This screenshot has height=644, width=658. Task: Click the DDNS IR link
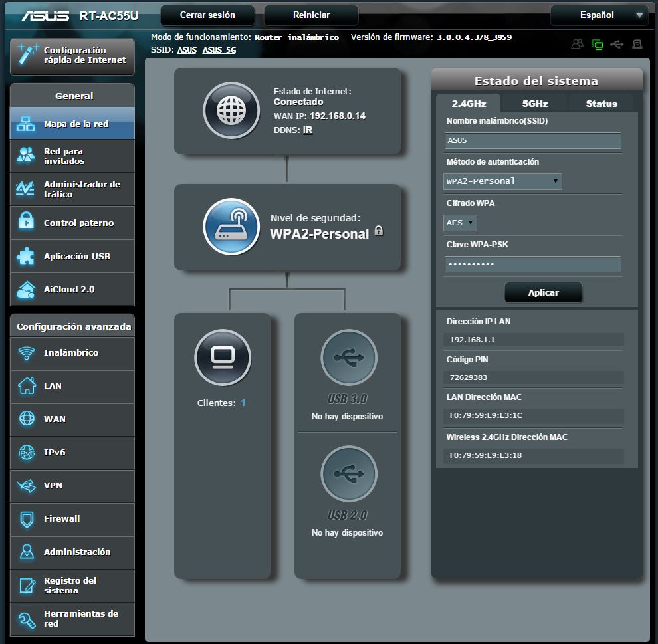[x=308, y=130]
